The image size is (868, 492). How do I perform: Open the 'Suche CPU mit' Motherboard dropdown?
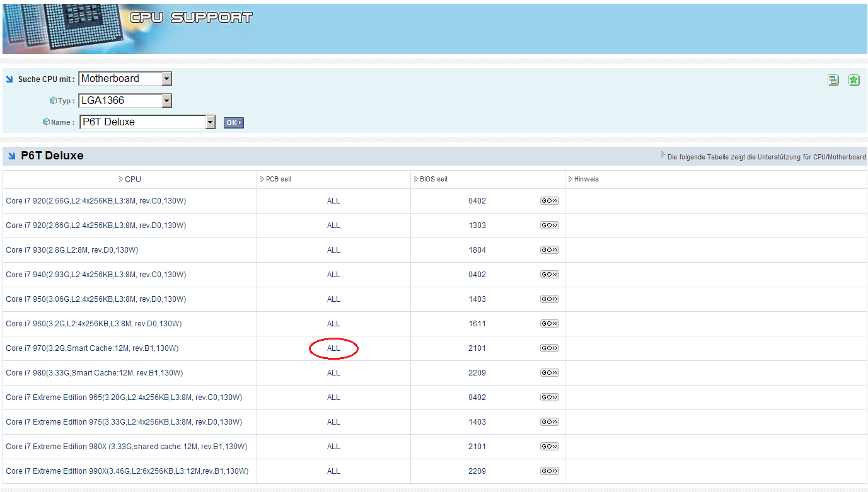click(125, 79)
